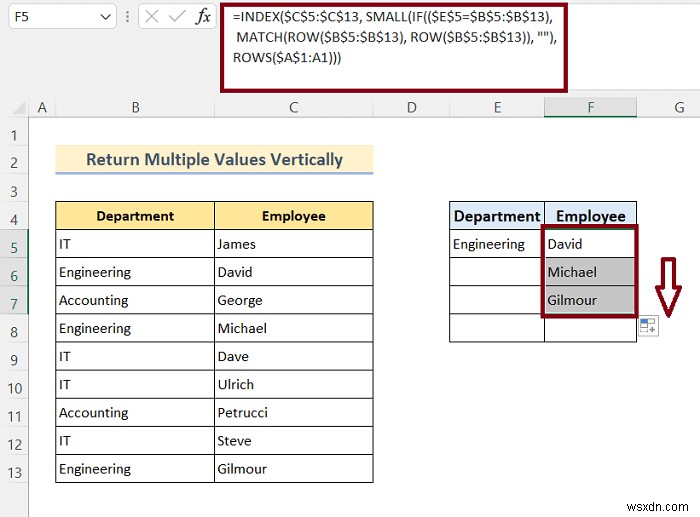Screen dimensions: 700x517
Task: Click the Insert Function fx icon
Action: [203, 17]
